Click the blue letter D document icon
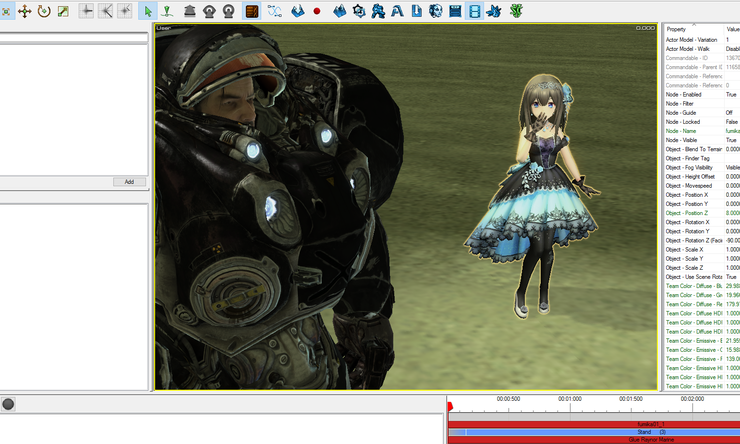The width and height of the screenshot is (740, 444). [417, 11]
